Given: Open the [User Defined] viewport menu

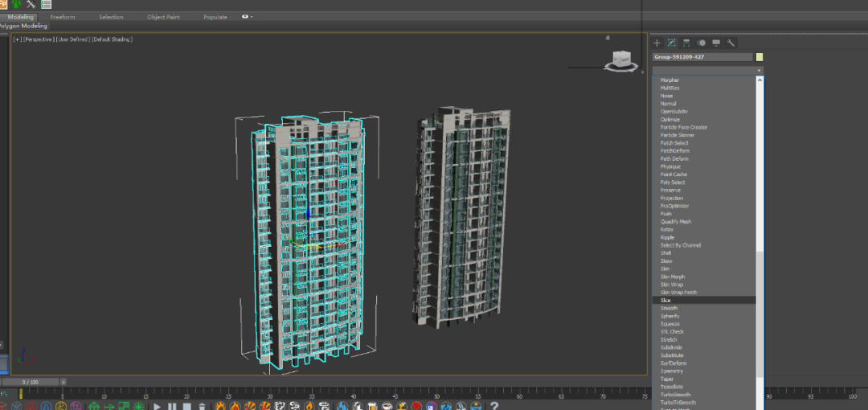Looking at the screenshot, I should 72,39.
